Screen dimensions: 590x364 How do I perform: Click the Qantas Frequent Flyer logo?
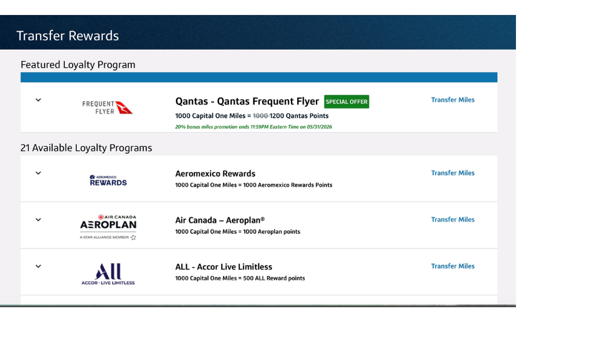coord(108,107)
